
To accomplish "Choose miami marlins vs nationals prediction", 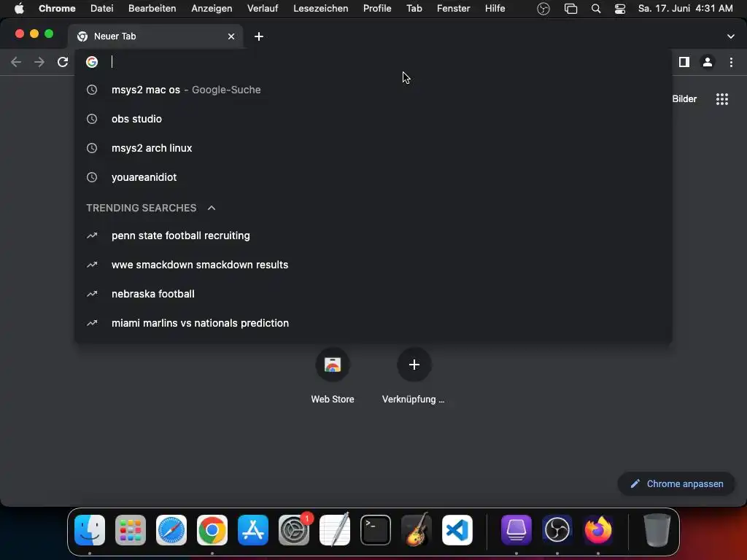I will [373, 322].
